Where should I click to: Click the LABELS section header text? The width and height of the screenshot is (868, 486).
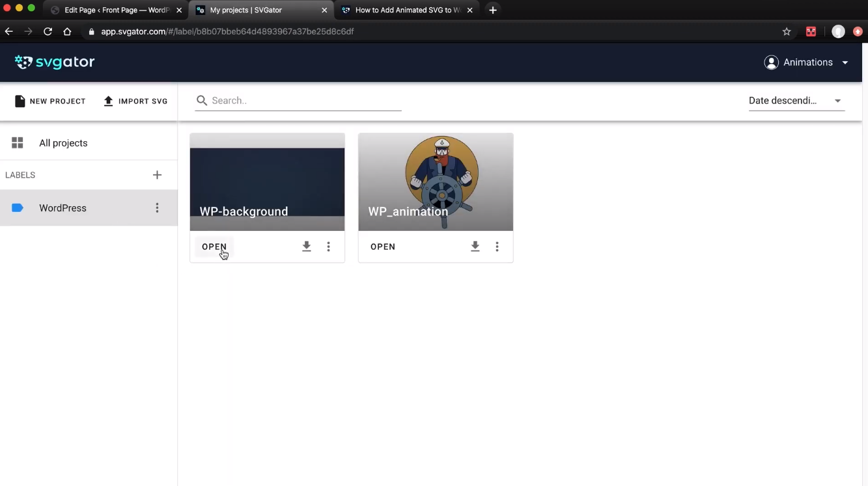coord(20,175)
